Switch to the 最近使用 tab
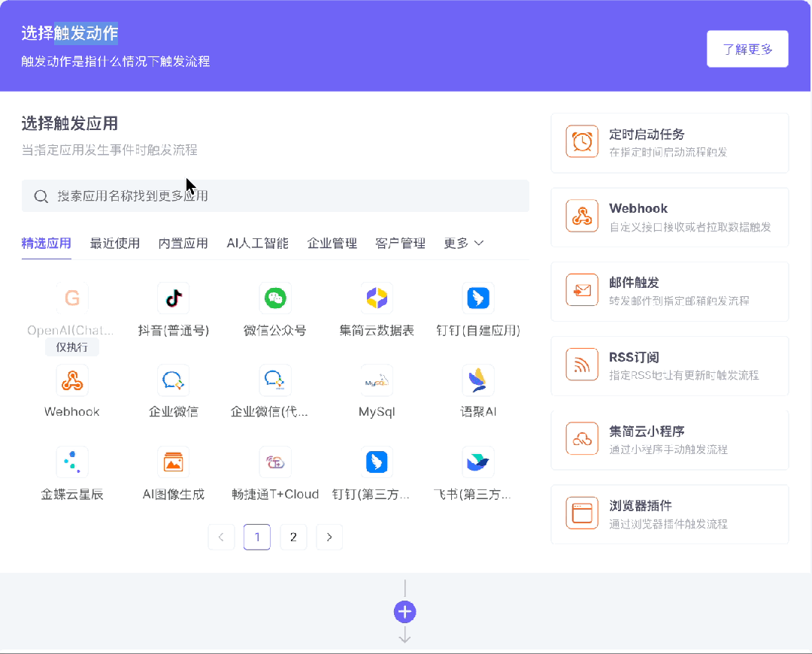 (114, 244)
